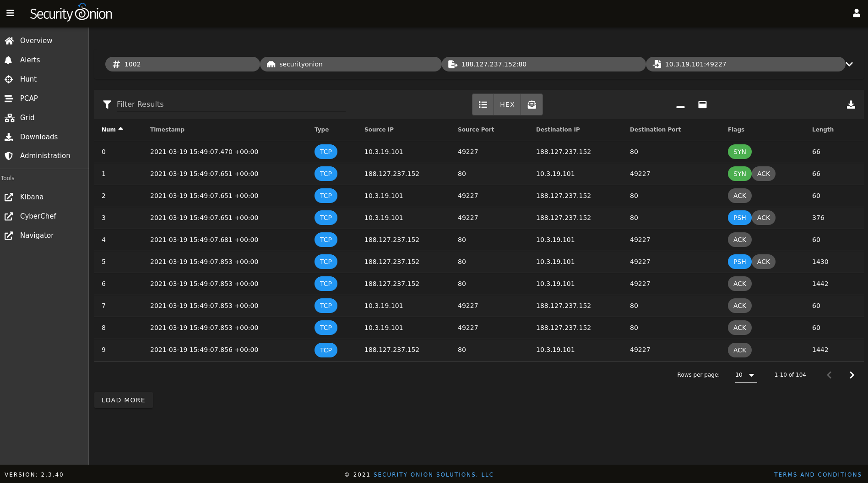
Task: Launch Kibana from the Tools menu
Action: pos(32,197)
